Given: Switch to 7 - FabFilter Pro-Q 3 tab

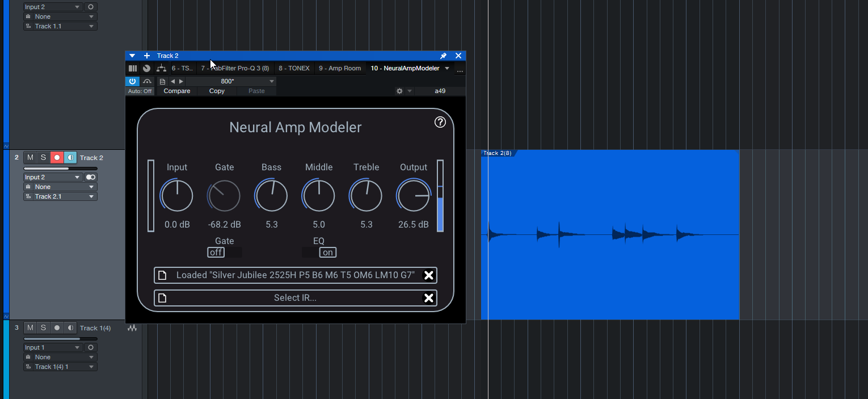Looking at the screenshot, I should 235,69.
